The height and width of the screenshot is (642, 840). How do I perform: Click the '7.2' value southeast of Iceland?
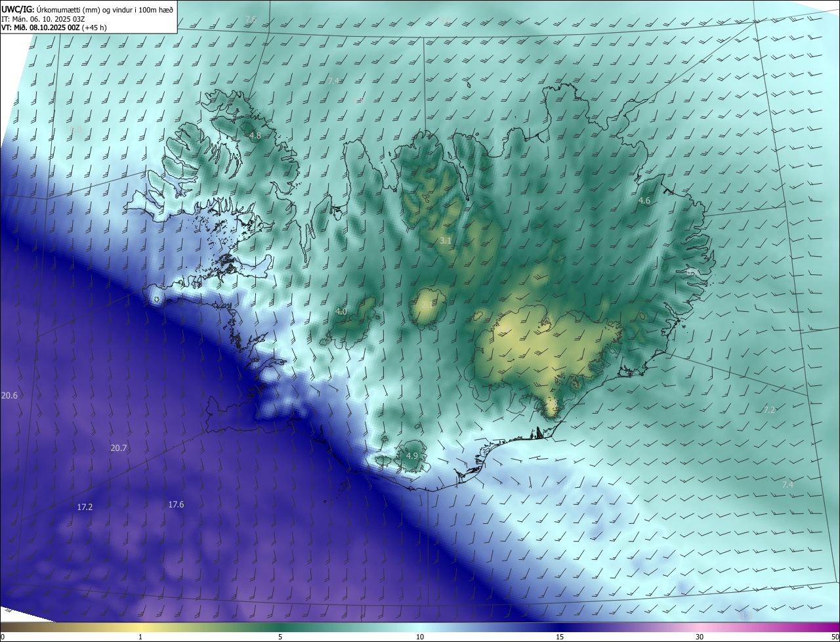(770, 410)
